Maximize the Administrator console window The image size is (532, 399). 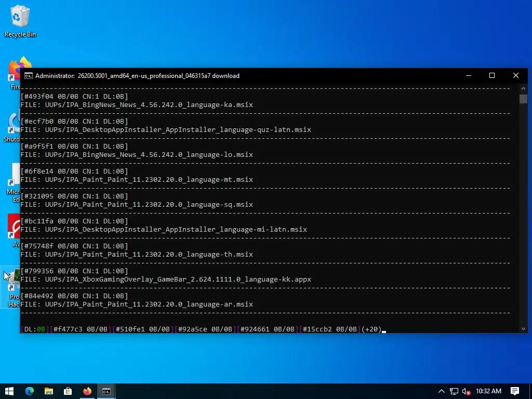pyautogui.click(x=492, y=76)
